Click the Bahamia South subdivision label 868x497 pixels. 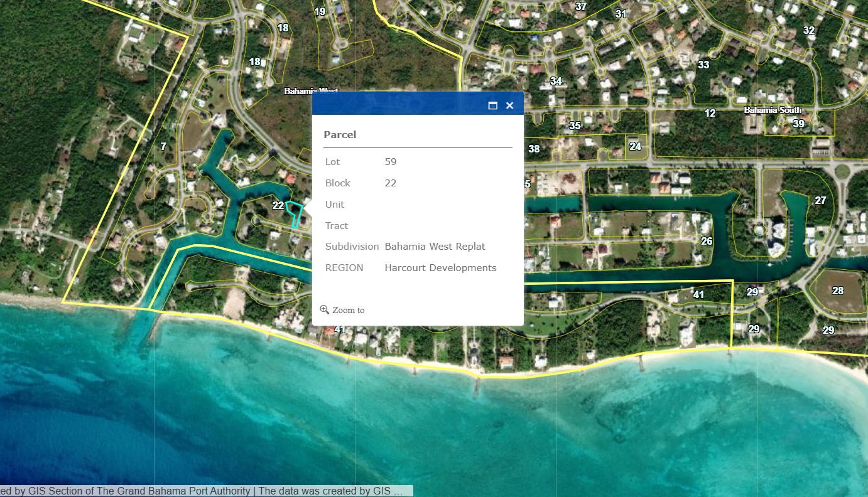(773, 110)
